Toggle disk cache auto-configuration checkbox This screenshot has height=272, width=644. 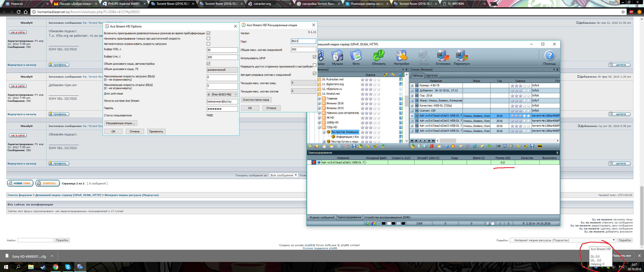[208, 63]
